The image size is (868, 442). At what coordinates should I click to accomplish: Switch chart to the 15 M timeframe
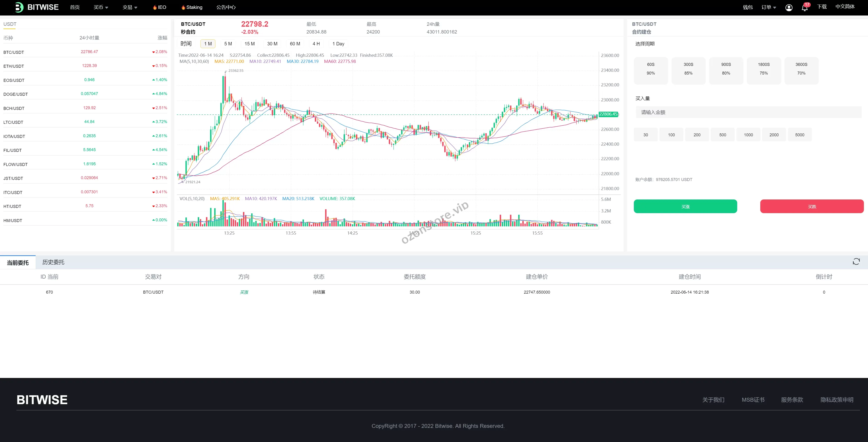(x=250, y=44)
